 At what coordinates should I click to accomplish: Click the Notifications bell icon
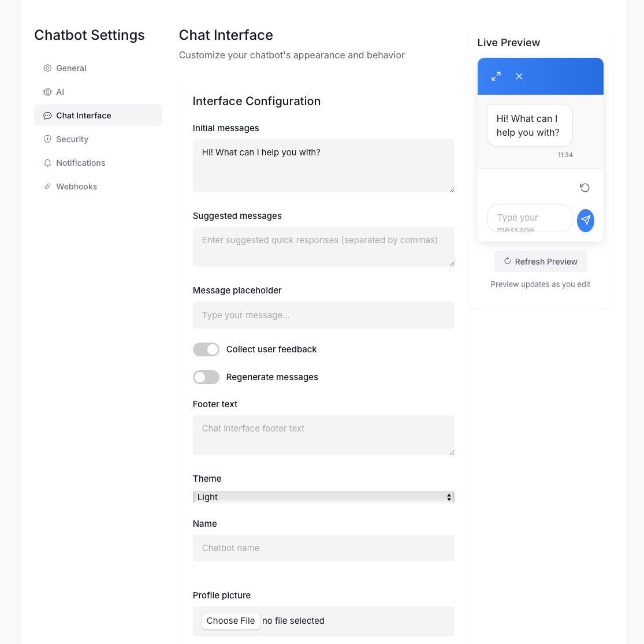[47, 163]
